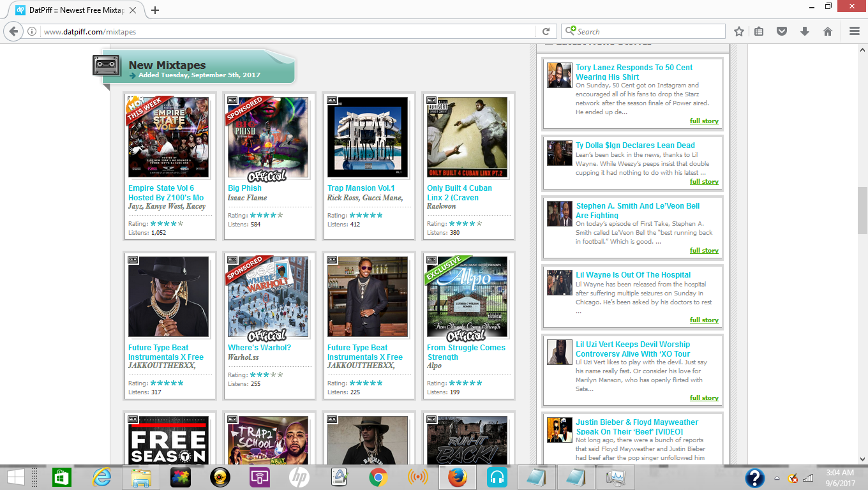
Task: Click Lil Wayne news thumbnail image
Action: coord(560,283)
